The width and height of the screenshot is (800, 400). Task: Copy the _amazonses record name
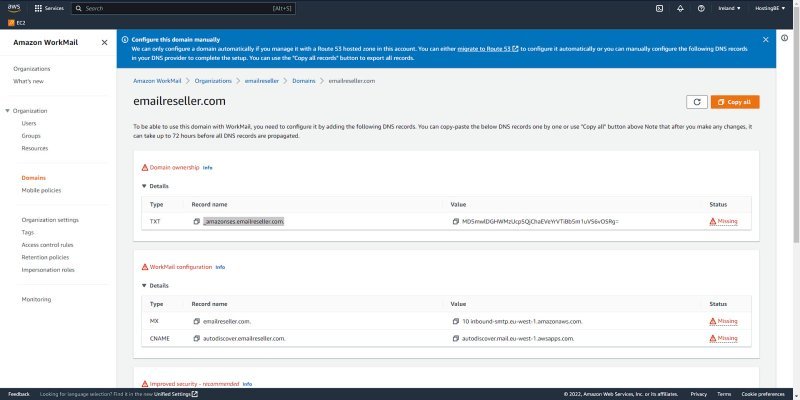tap(196, 222)
